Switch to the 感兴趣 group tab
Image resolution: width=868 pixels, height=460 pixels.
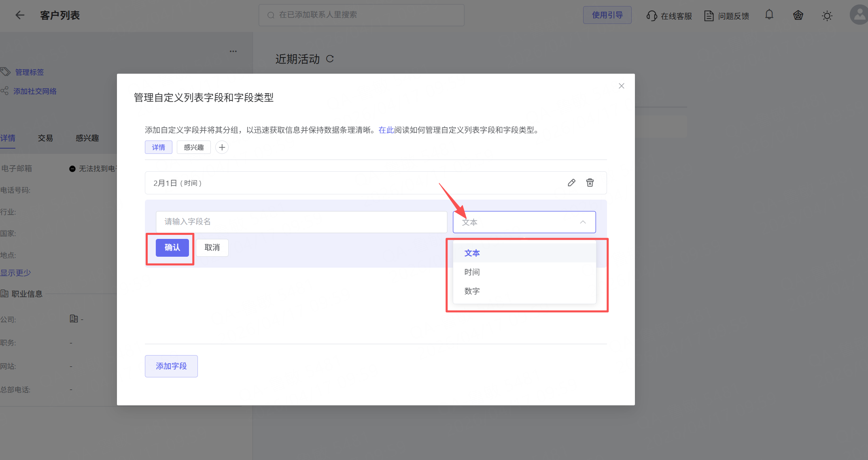[x=194, y=147]
